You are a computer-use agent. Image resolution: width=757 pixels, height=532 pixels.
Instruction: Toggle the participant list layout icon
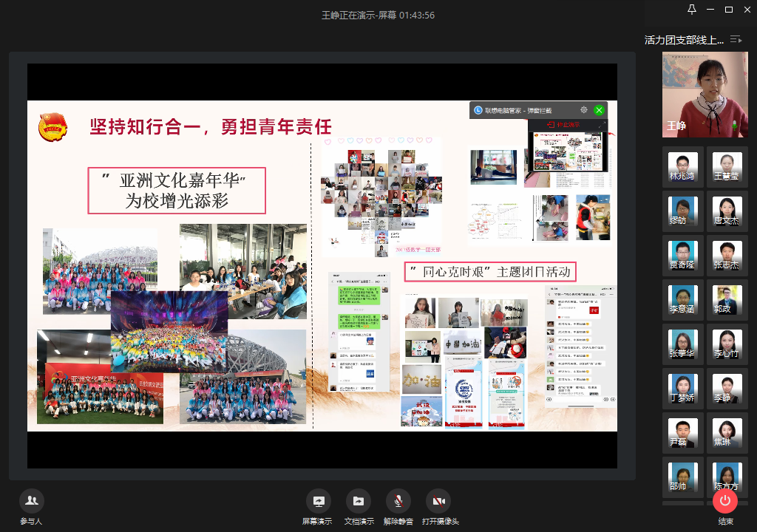coord(735,39)
